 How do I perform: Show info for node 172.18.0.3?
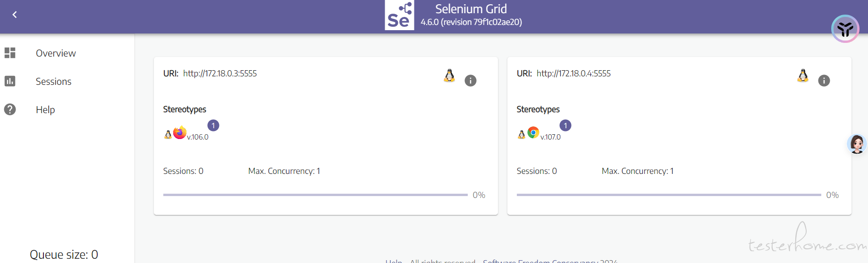click(x=471, y=81)
